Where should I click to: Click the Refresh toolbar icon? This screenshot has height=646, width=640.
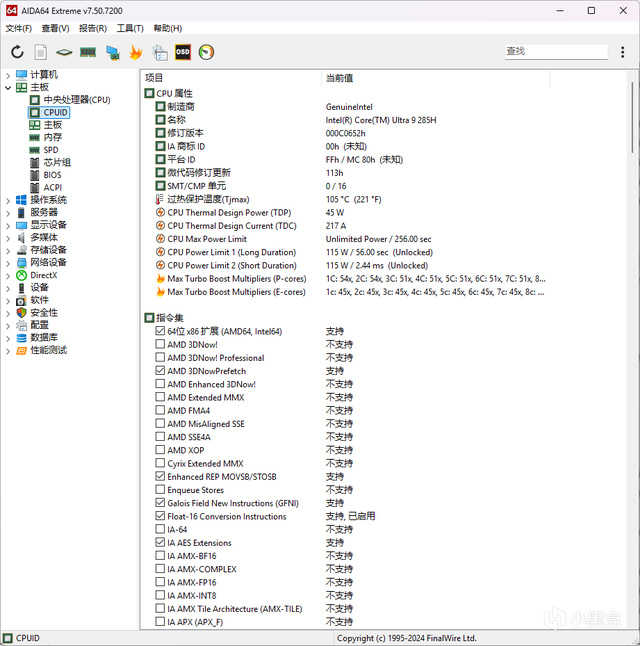click(17, 52)
